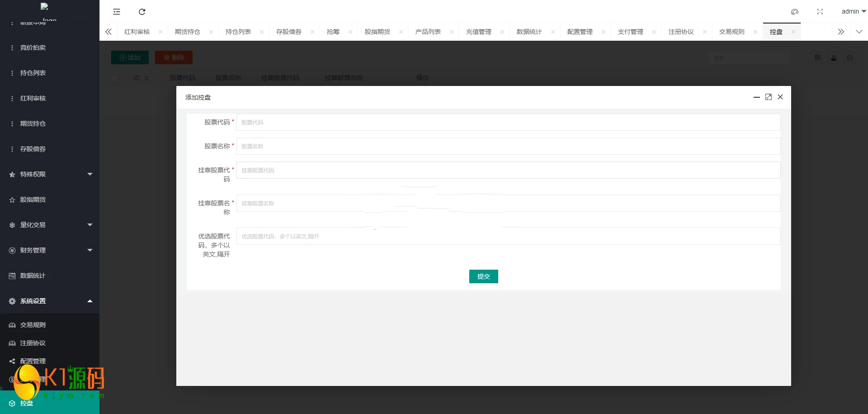
Task: Tick the select-all checkbox in the table header
Action: [x=115, y=78]
